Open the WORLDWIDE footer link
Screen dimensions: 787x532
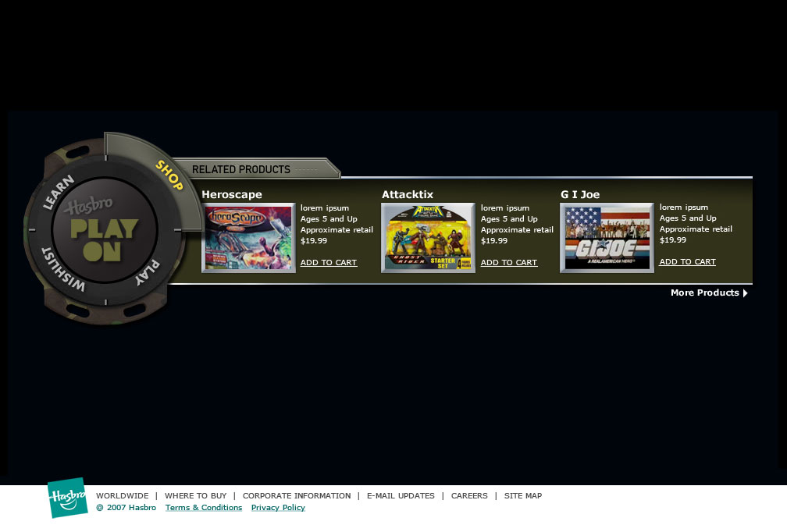pyautogui.click(x=122, y=496)
